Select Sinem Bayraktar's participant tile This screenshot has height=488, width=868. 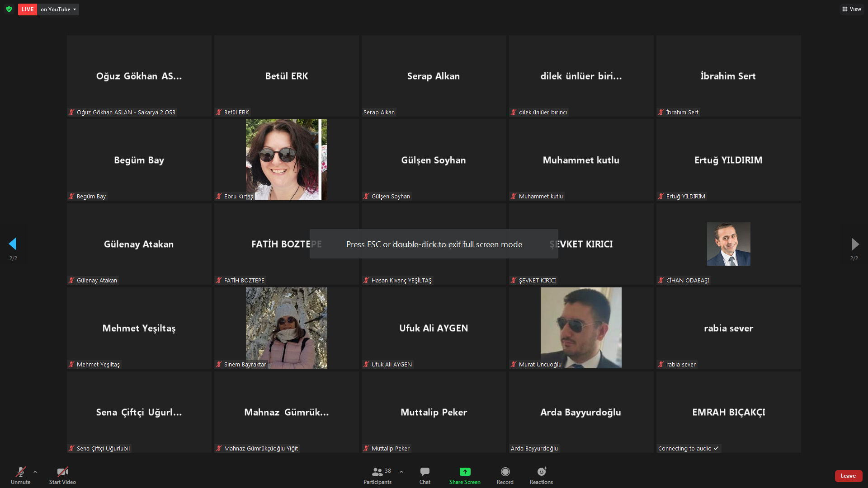pos(286,327)
